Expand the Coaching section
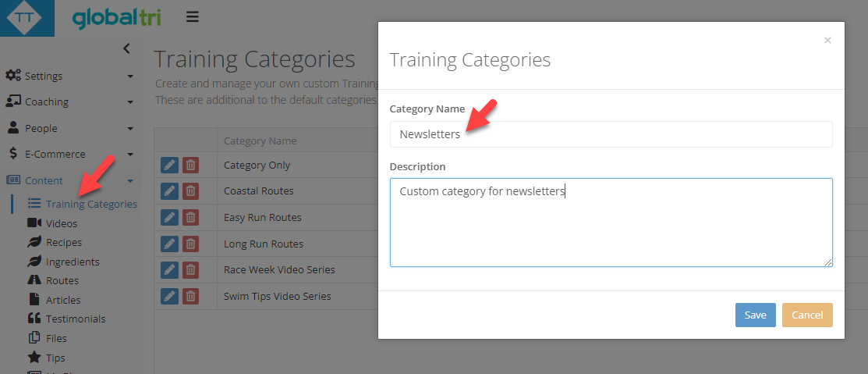868x374 pixels. tap(70, 102)
